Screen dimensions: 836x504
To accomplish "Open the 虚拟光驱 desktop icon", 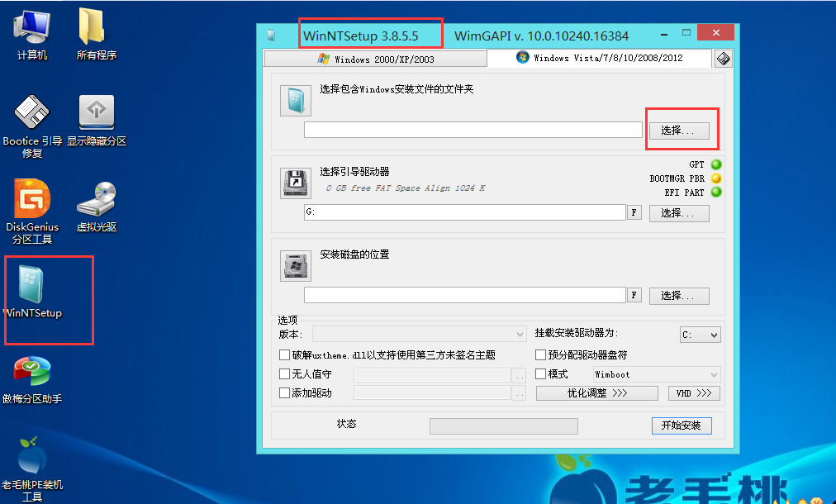I will [x=97, y=207].
